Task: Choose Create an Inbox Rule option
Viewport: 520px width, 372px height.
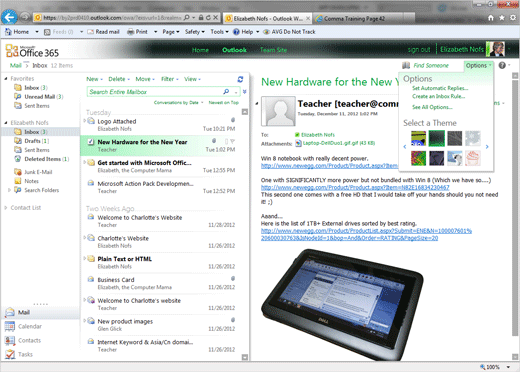Action: (x=438, y=96)
